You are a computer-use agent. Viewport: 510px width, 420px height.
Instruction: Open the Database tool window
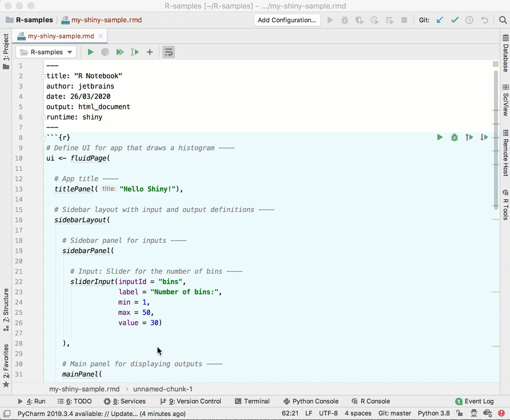[x=505, y=53]
